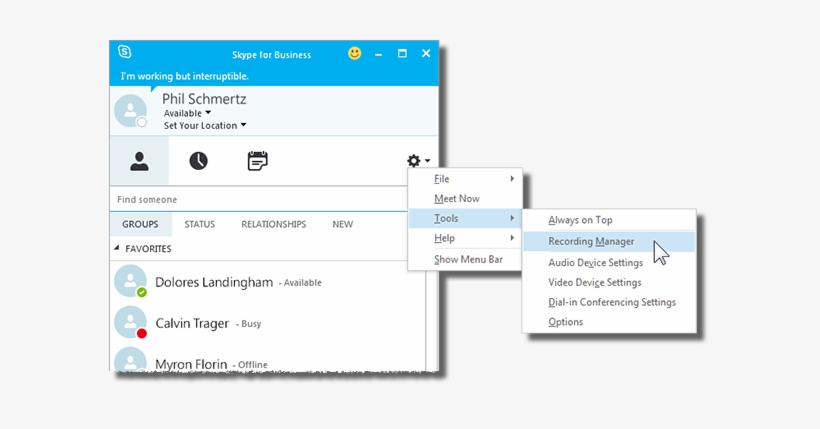This screenshot has width=820, height=429.
Task: Open Video Device Settings
Action: tap(609, 283)
